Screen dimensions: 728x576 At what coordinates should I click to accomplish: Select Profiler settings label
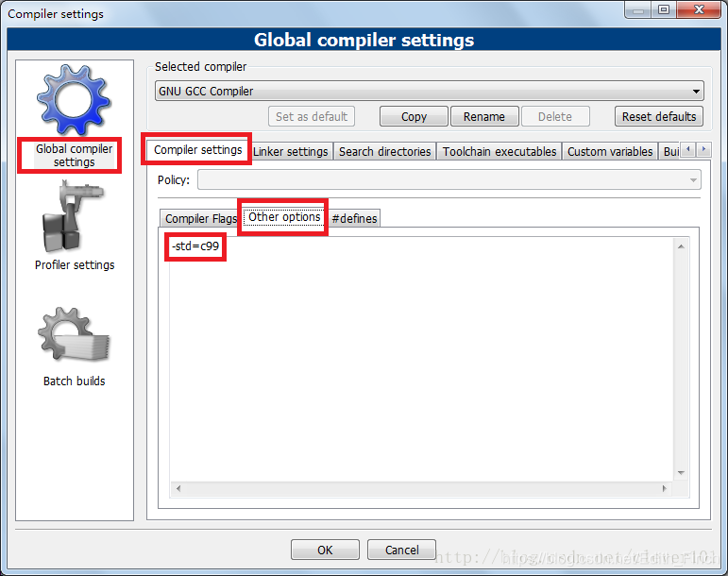tap(75, 265)
